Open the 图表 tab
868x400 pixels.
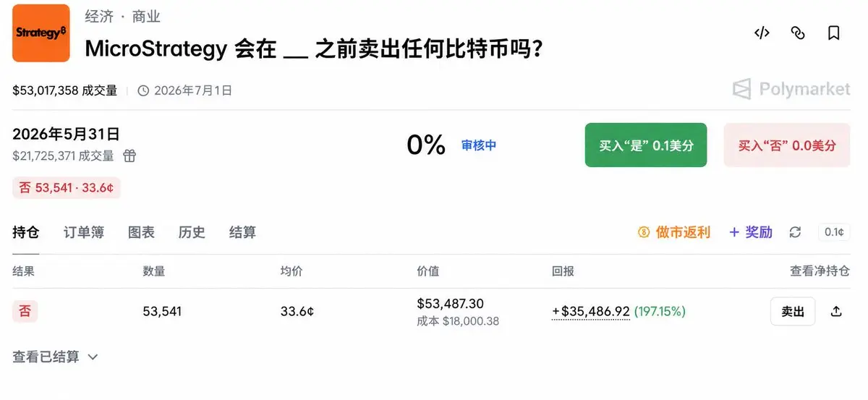141,232
